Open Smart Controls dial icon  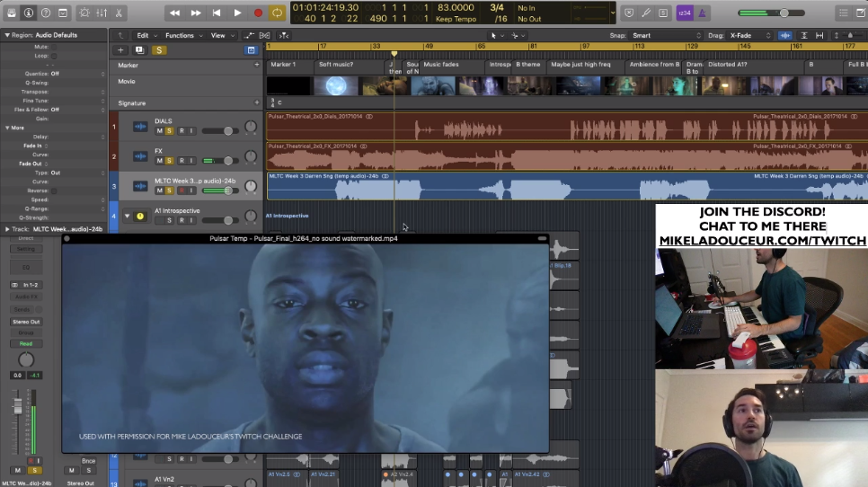84,13
